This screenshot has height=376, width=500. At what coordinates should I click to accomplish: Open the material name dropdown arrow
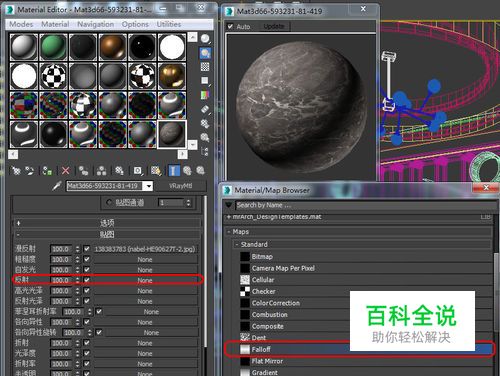[149, 186]
